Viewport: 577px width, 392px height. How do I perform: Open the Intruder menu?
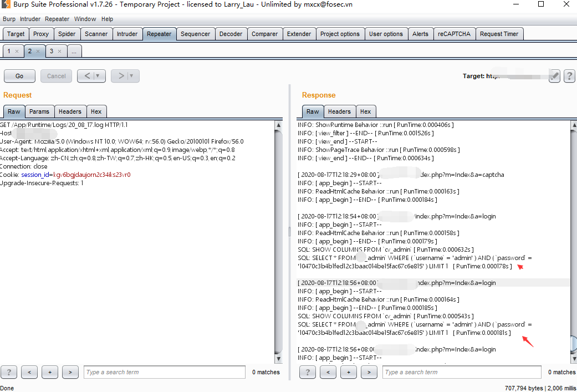pyautogui.click(x=30, y=19)
